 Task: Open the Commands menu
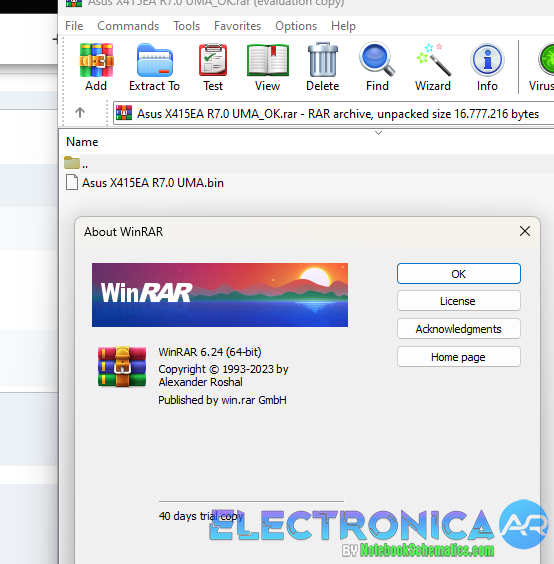pos(128,26)
